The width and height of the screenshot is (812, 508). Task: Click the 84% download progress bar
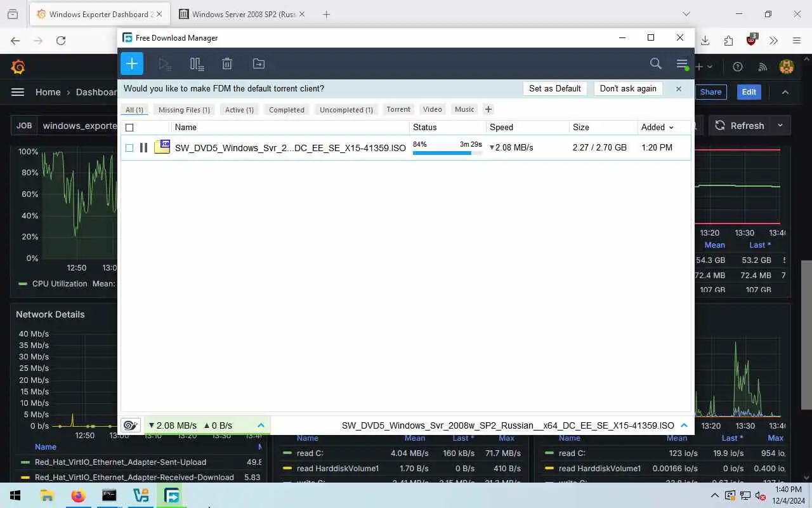(x=447, y=153)
